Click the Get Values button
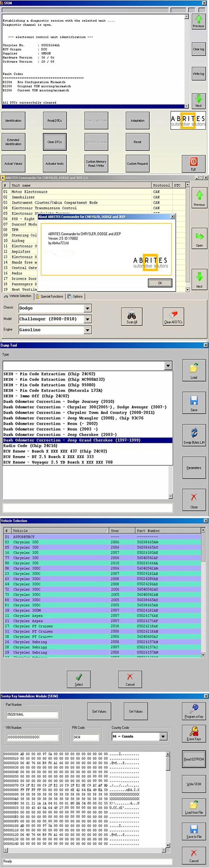 (x=99, y=711)
